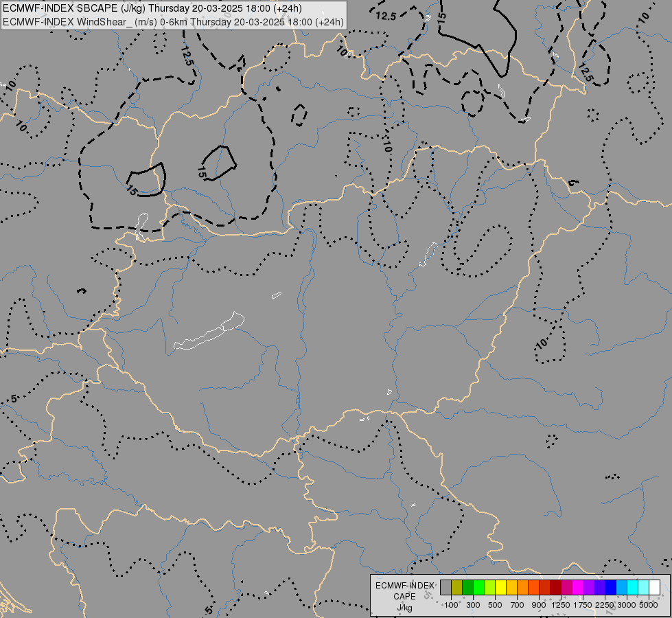Click the legend value '1750'
Screen dimensions: 672x618
tap(583, 605)
